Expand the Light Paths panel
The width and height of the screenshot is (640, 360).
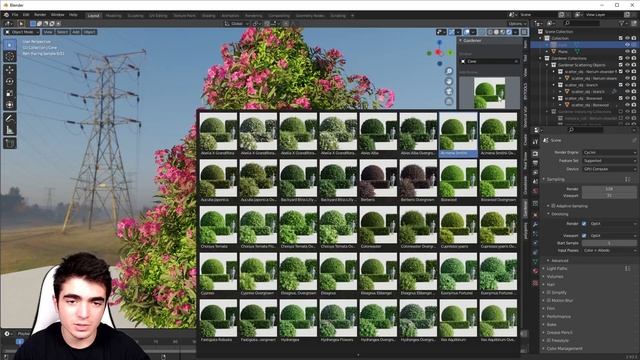tap(557, 269)
